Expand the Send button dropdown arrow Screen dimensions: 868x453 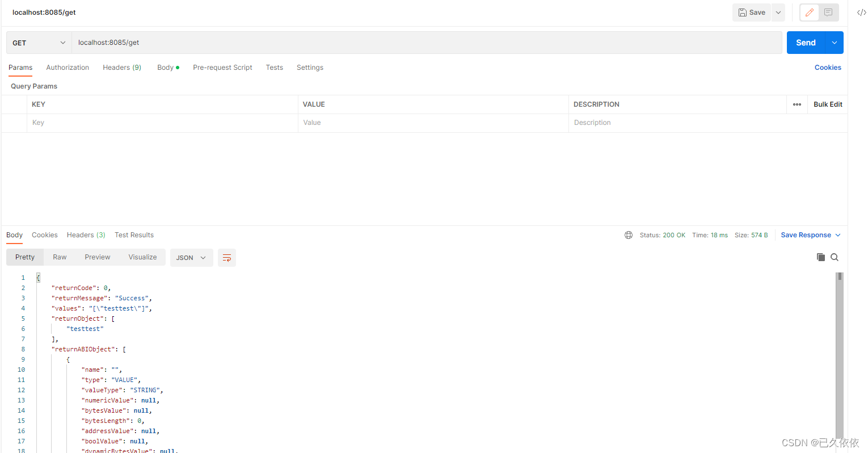click(x=835, y=43)
